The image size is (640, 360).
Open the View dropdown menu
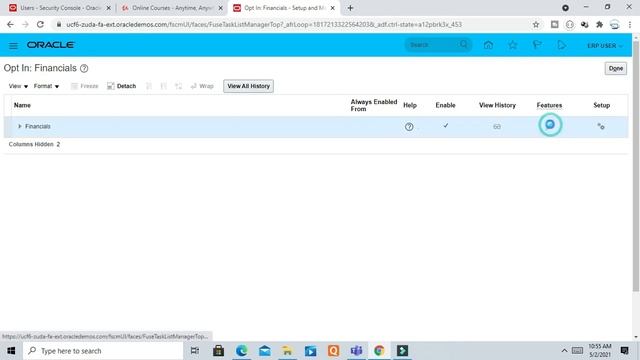18,86
